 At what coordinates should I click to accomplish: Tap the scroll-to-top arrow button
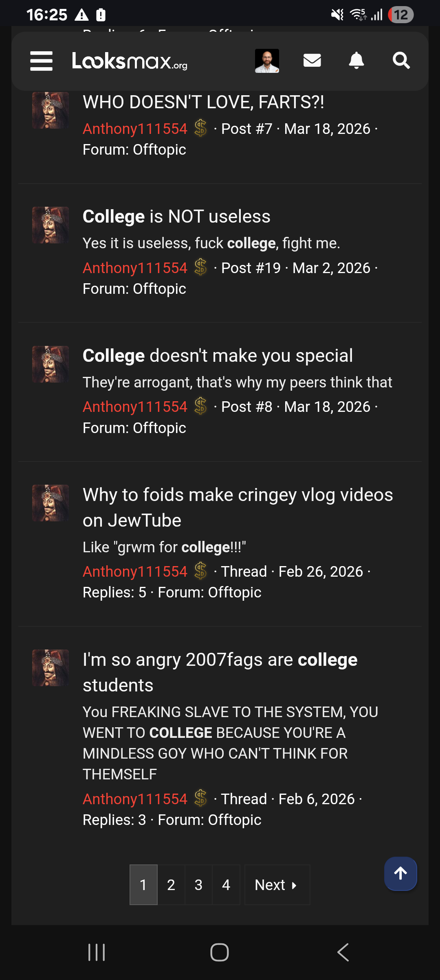400,873
